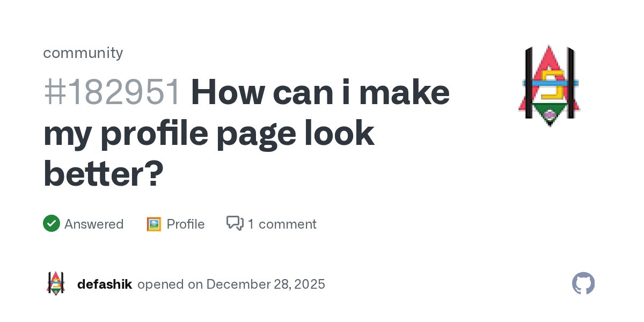Open the "1 comment" text
This screenshot has height=322, width=644.
282,224
